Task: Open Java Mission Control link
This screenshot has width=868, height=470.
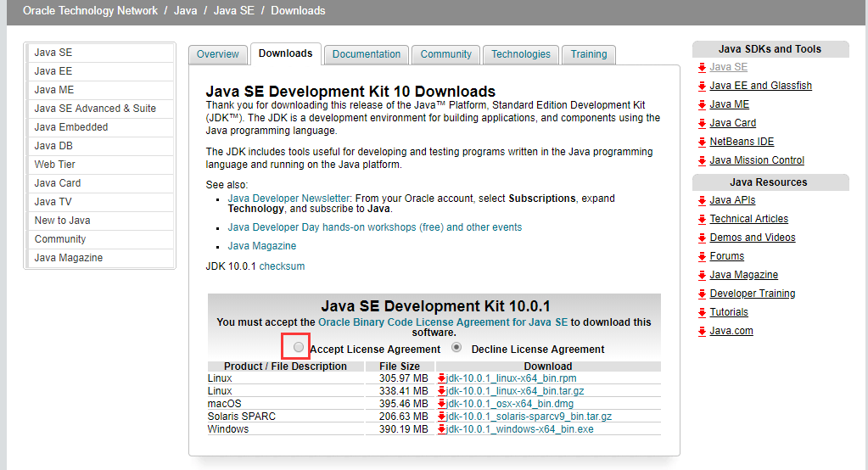Action: pos(757,160)
